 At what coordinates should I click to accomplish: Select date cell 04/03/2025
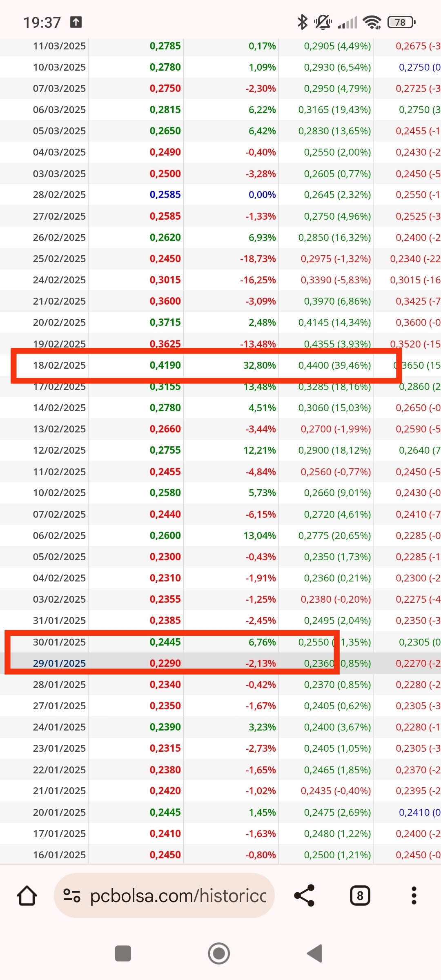point(59,152)
